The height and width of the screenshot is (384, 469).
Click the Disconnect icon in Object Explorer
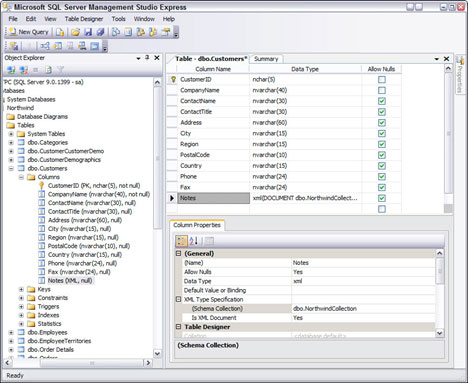[23, 70]
